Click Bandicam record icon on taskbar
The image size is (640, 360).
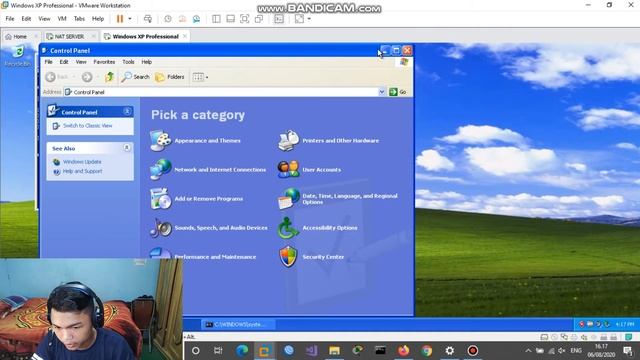click(x=473, y=351)
